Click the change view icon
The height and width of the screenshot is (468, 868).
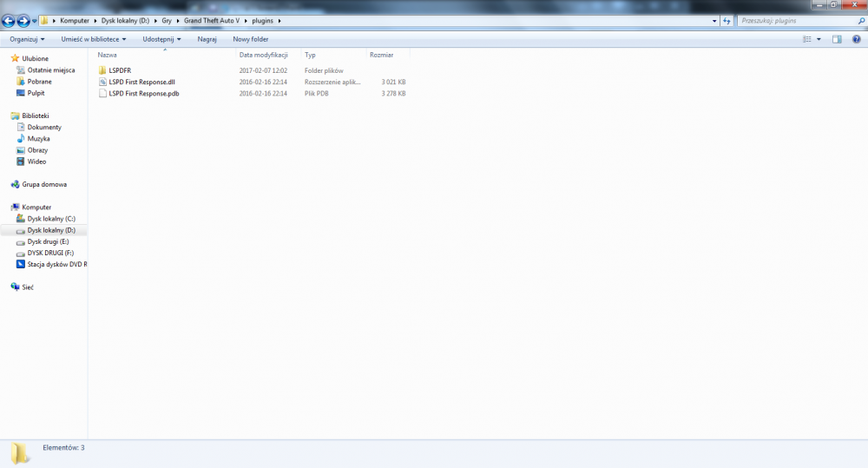pyautogui.click(x=807, y=39)
